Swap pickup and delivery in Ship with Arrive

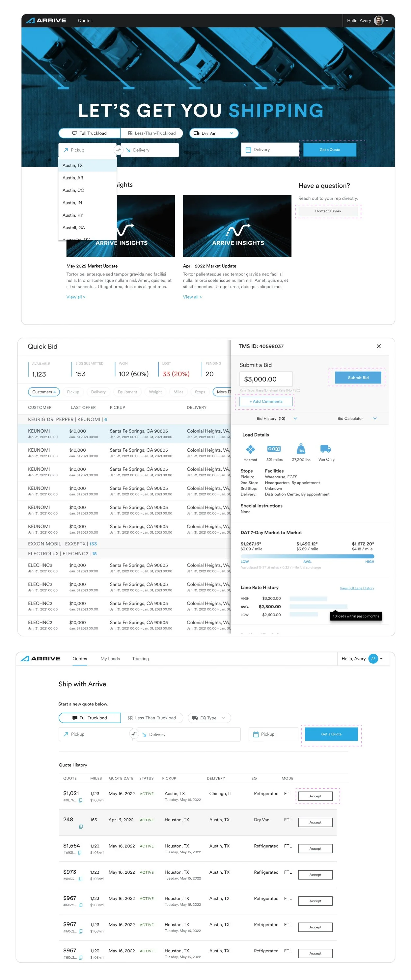(134, 734)
